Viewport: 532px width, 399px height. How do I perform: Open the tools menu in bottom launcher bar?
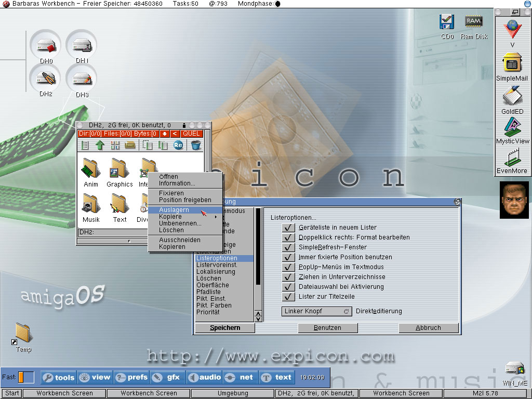click(x=59, y=378)
